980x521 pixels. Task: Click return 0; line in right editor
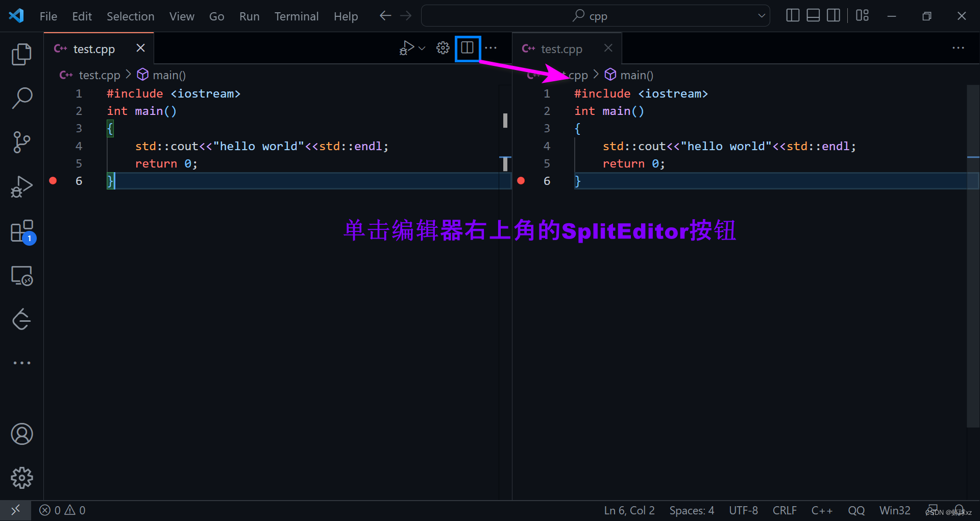coord(633,163)
